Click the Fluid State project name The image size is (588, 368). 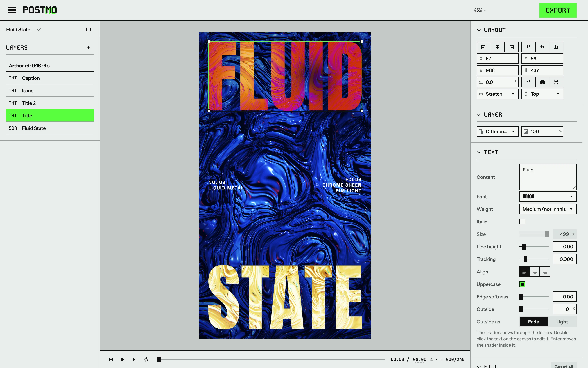tap(18, 30)
